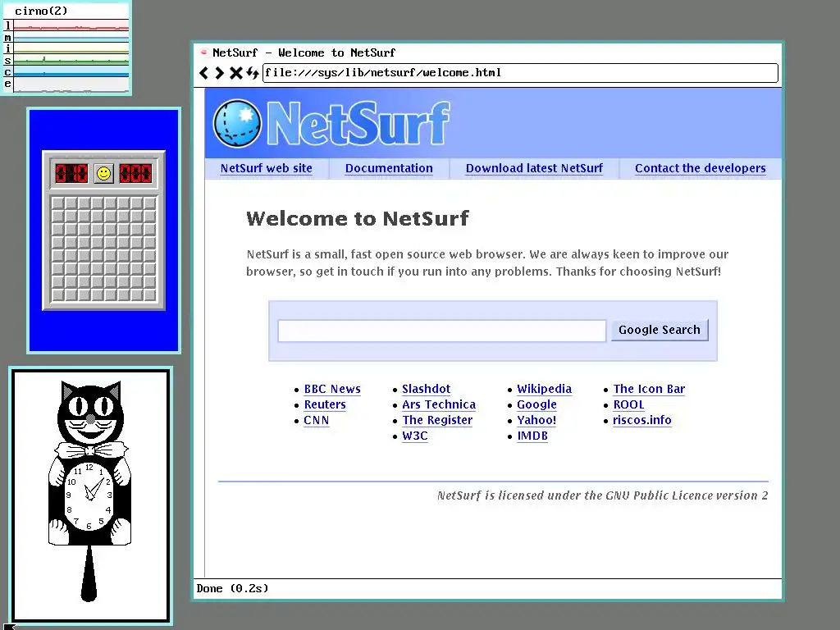This screenshot has width=840, height=630.
Task: Open the Wikipedia link
Action: pos(545,389)
